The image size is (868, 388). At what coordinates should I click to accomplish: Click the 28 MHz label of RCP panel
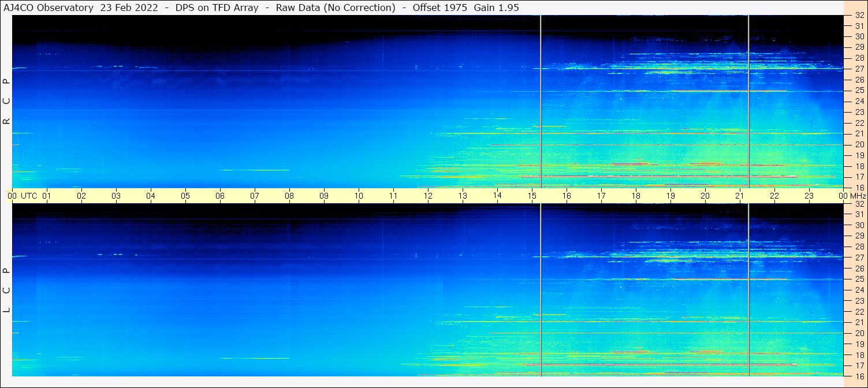[859, 58]
